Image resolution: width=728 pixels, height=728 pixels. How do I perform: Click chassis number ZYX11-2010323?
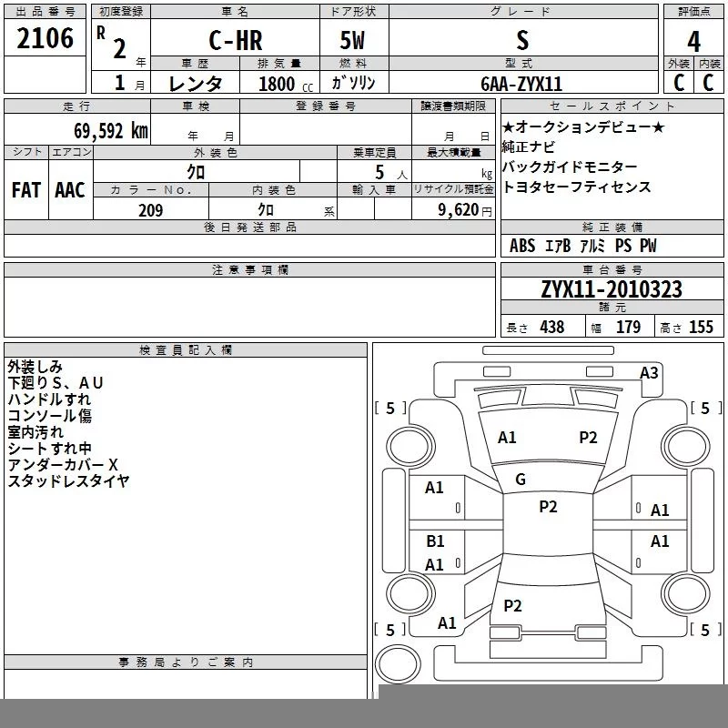pos(612,289)
